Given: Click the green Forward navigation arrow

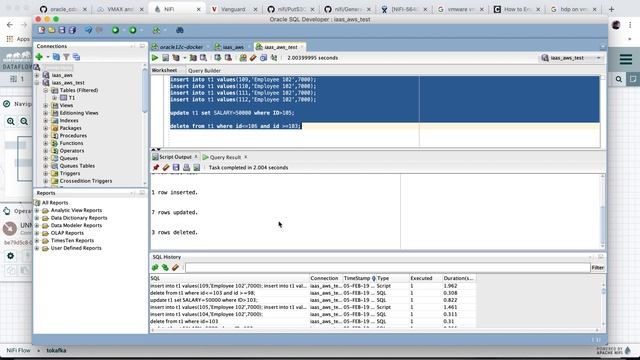Looking at the screenshot, I should 133,30.
